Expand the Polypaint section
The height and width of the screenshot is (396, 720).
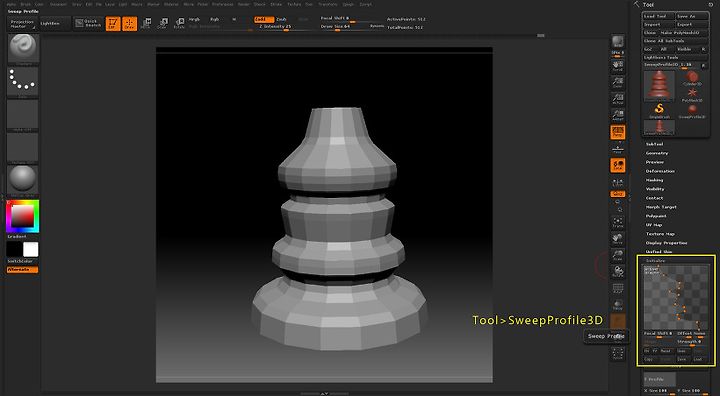(656, 216)
